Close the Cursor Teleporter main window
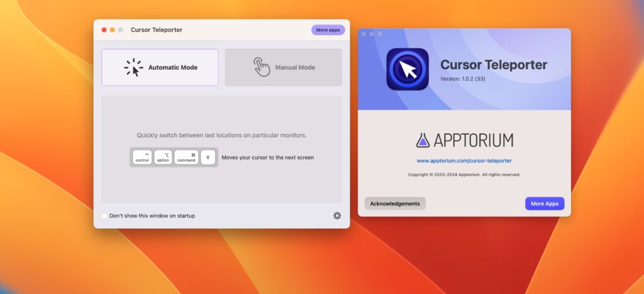 [104, 30]
